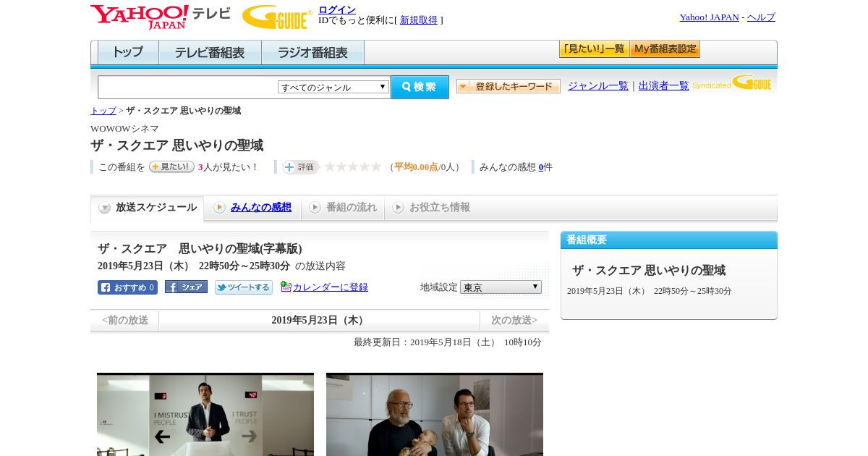868x456 pixels.
Task: Open the thumbnail of two men with a baby
Action: 435,415
